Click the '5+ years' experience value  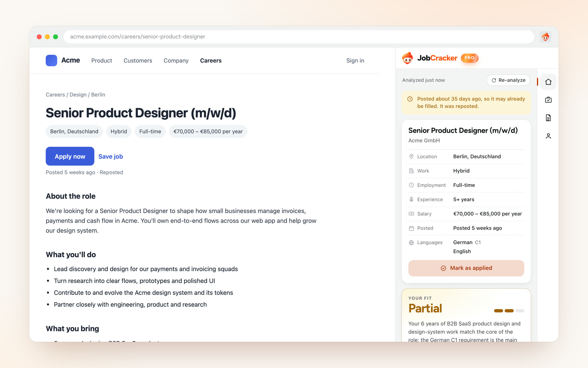pyautogui.click(x=464, y=199)
